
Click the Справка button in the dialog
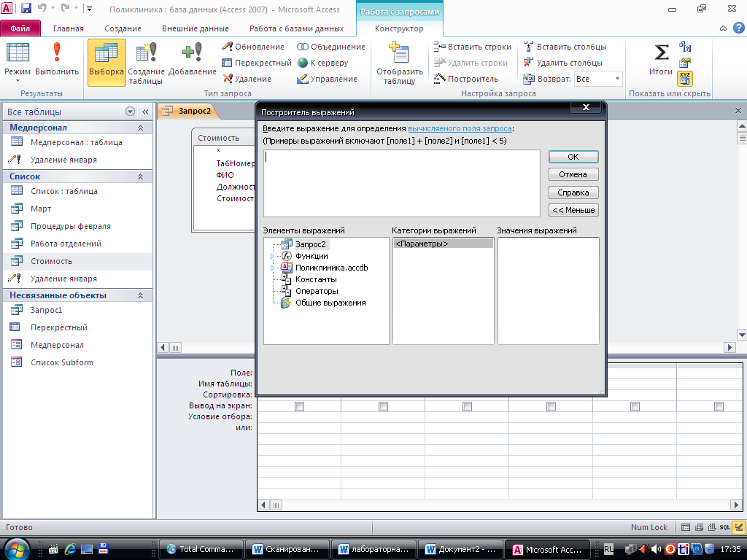(573, 192)
